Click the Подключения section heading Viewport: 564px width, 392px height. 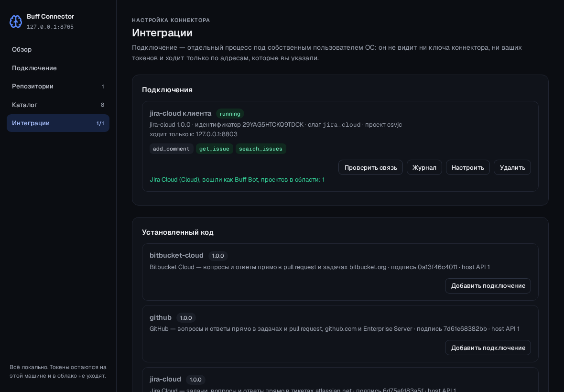tap(167, 90)
